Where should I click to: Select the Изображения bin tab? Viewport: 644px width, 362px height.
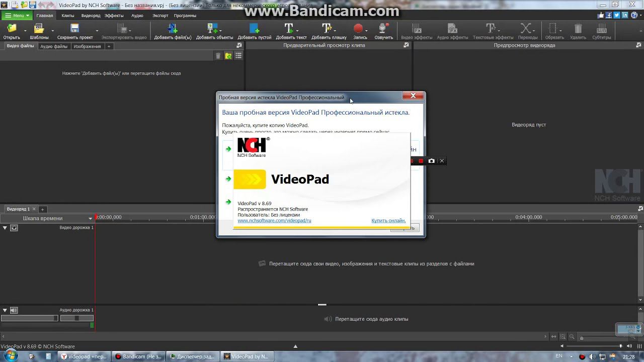pyautogui.click(x=87, y=46)
